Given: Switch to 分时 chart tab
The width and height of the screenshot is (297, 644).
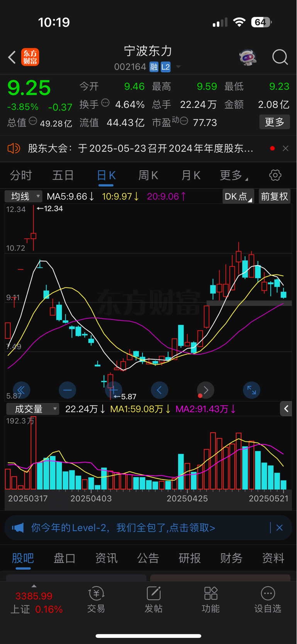Looking at the screenshot, I should (21, 176).
